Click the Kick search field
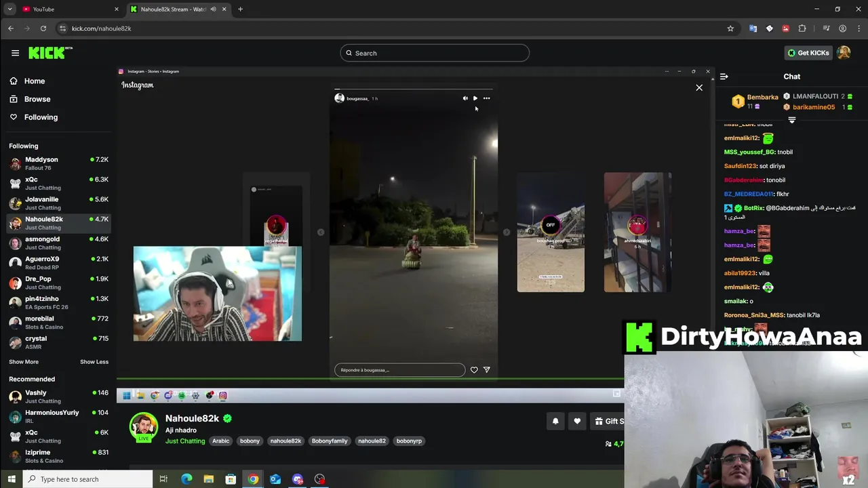This screenshot has height=488, width=868. 435,53
